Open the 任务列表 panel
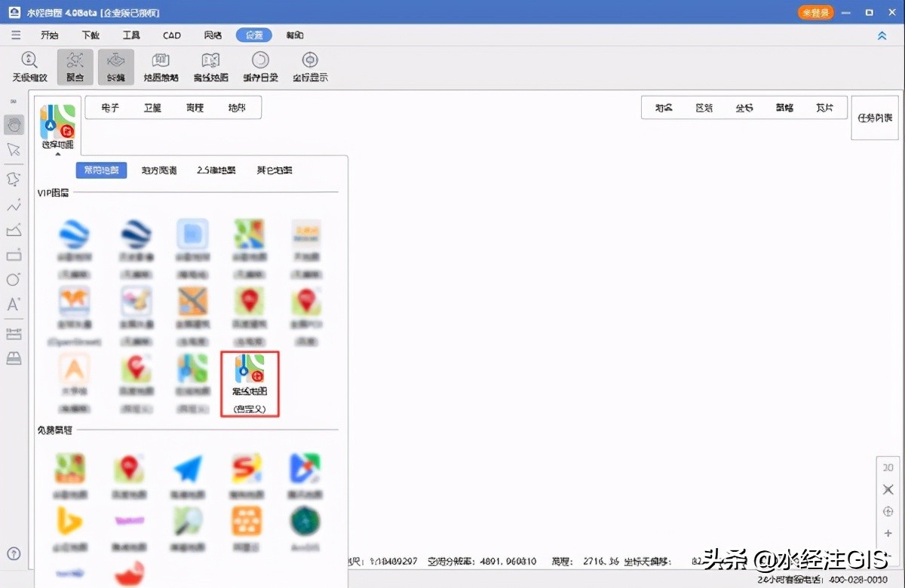 click(875, 118)
